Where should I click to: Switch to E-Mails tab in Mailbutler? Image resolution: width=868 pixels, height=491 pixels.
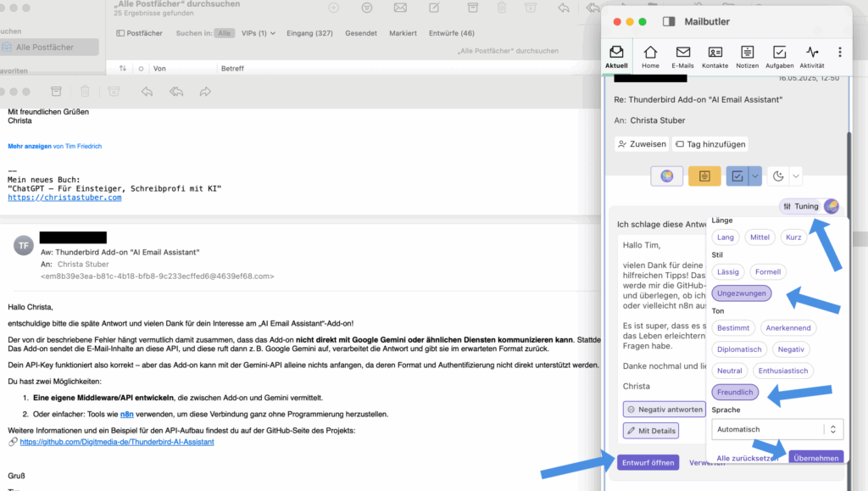pos(682,57)
